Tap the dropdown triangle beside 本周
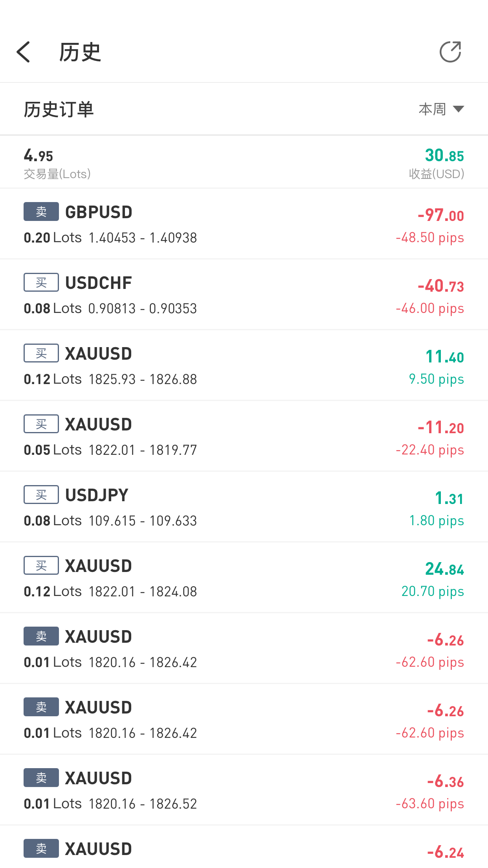This screenshot has width=488, height=868. click(x=459, y=109)
